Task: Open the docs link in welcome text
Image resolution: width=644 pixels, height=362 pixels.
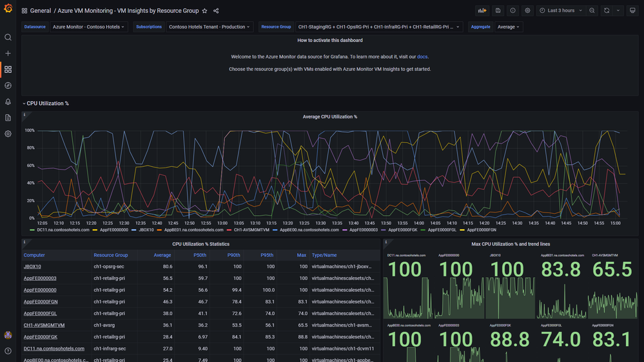Action: pos(422,57)
